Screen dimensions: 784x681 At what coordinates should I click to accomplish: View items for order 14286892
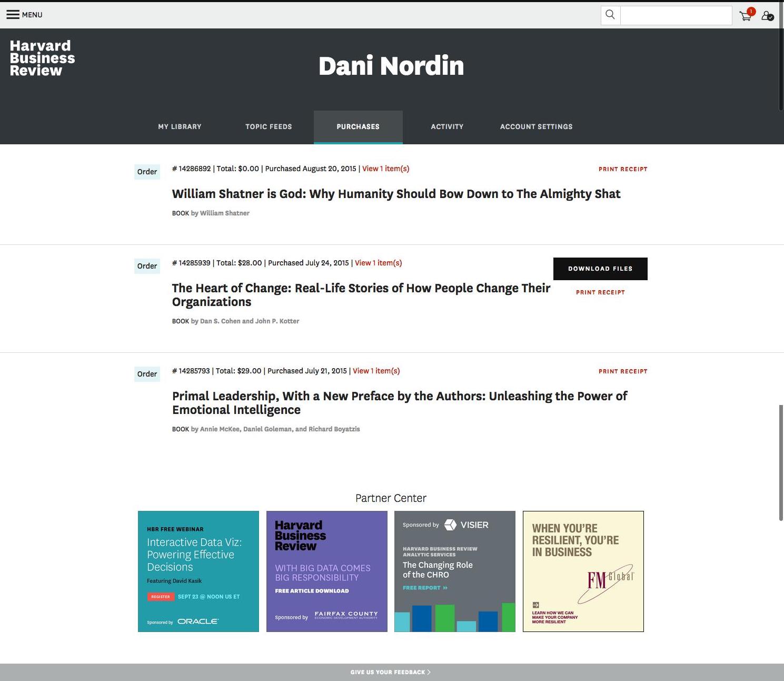tap(385, 169)
